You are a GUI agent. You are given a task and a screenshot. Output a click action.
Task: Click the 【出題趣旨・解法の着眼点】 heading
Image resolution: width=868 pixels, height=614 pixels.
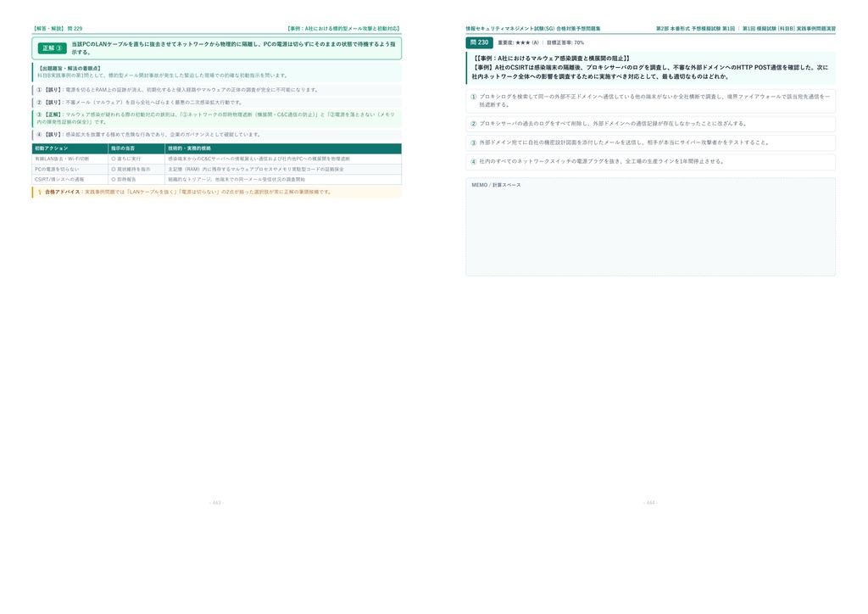pyautogui.click(x=70, y=68)
